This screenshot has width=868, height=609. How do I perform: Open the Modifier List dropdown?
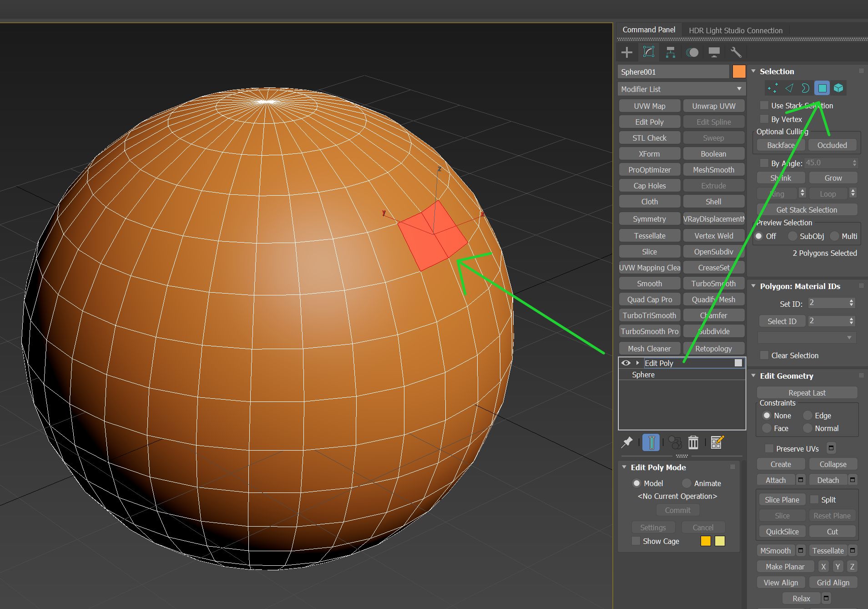(x=740, y=89)
